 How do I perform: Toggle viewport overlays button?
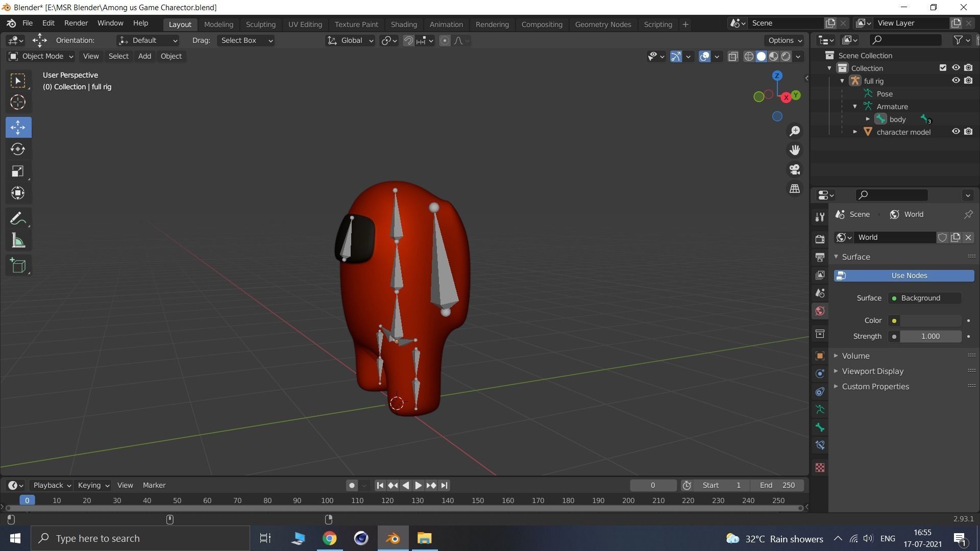[704, 57]
